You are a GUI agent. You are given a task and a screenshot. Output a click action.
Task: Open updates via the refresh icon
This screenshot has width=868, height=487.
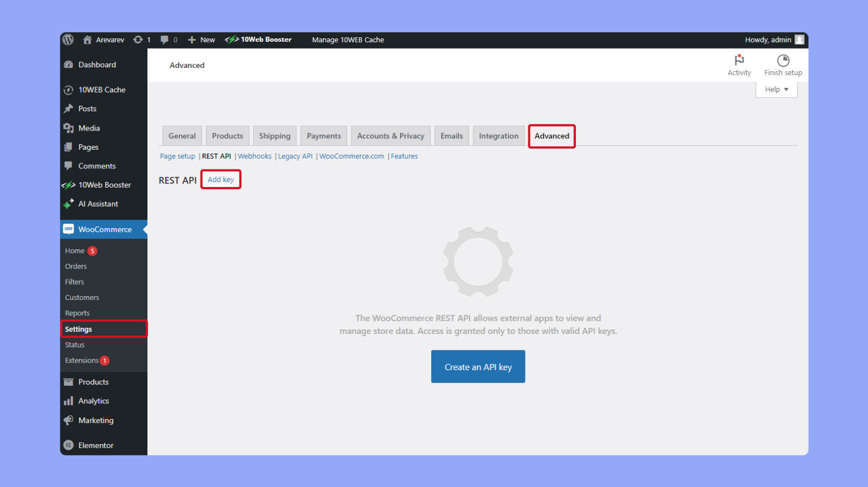point(137,40)
